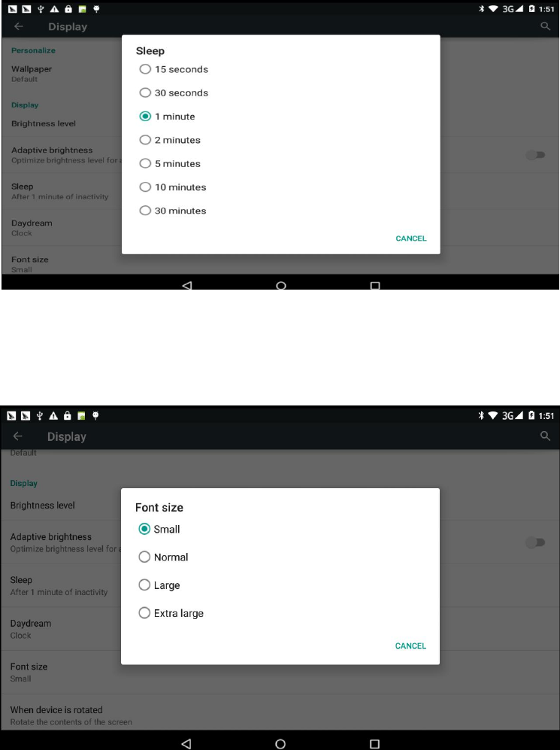This screenshot has width=560, height=750.
Task: Select the 2 minutes radio button
Action: (170, 140)
